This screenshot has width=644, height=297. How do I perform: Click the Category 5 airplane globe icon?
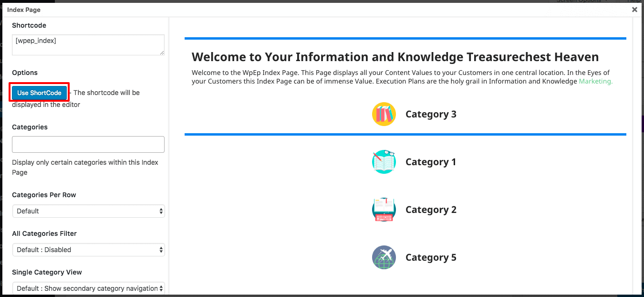point(384,257)
